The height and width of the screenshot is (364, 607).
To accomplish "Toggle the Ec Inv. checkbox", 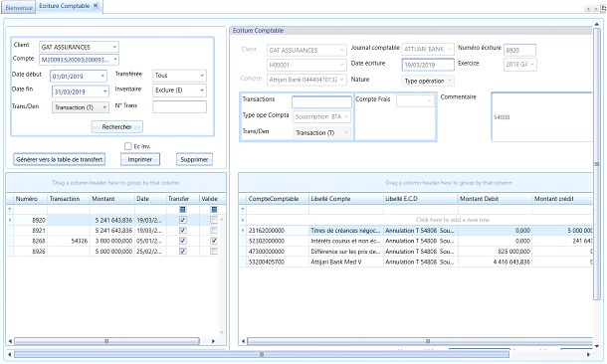I will click(x=127, y=146).
